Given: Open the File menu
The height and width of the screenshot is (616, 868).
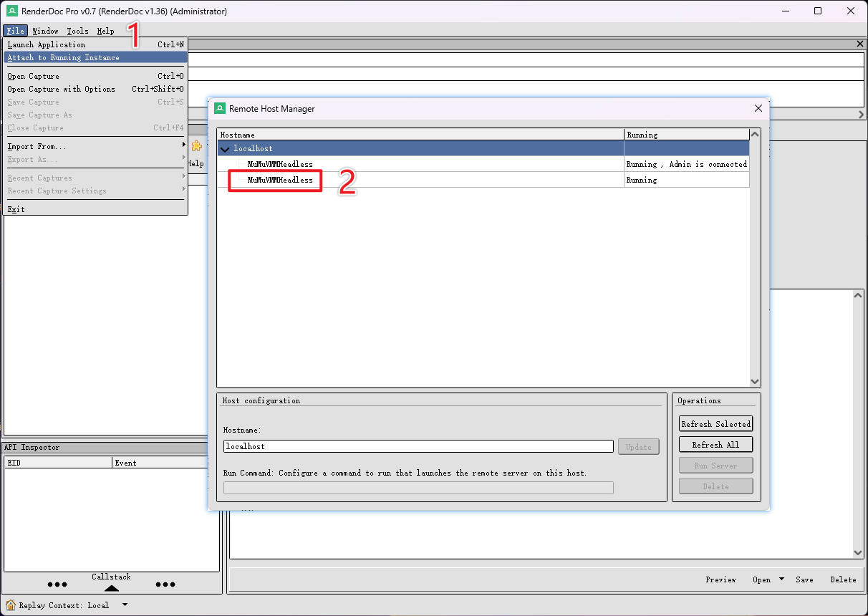Looking at the screenshot, I should point(15,31).
